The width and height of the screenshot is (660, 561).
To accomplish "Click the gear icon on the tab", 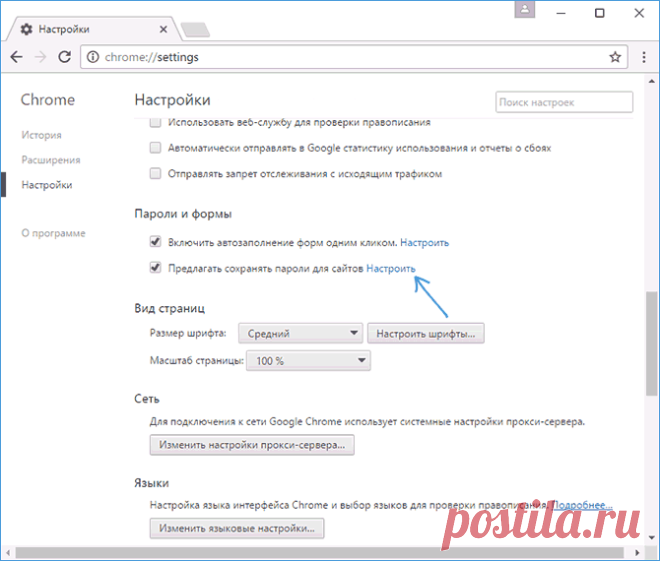I will coord(27,29).
